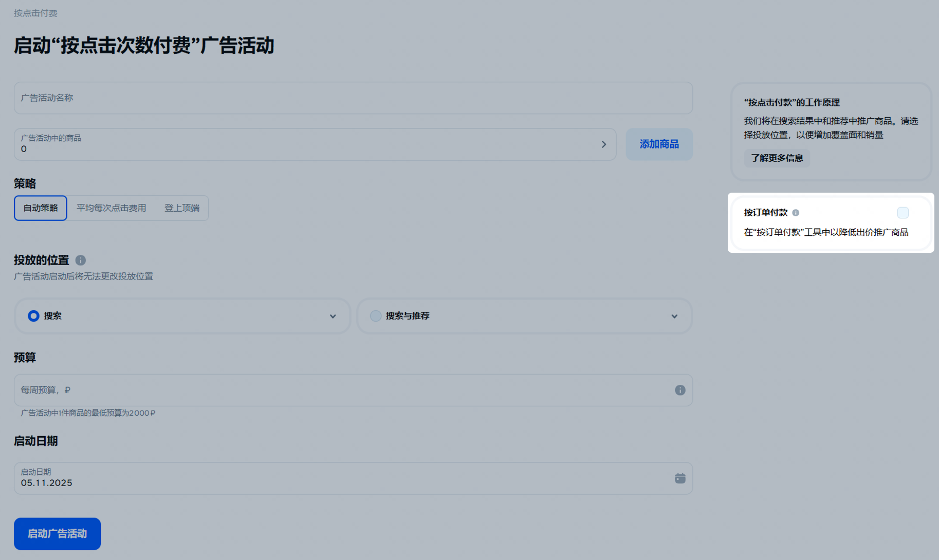Select the 搜索与推荐 radio button
The width and height of the screenshot is (939, 560).
click(x=376, y=316)
